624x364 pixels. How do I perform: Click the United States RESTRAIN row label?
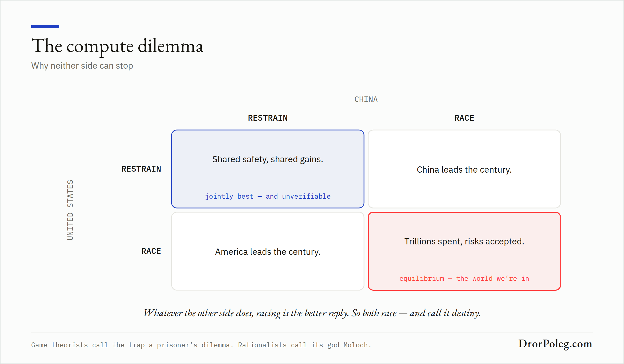(x=141, y=169)
